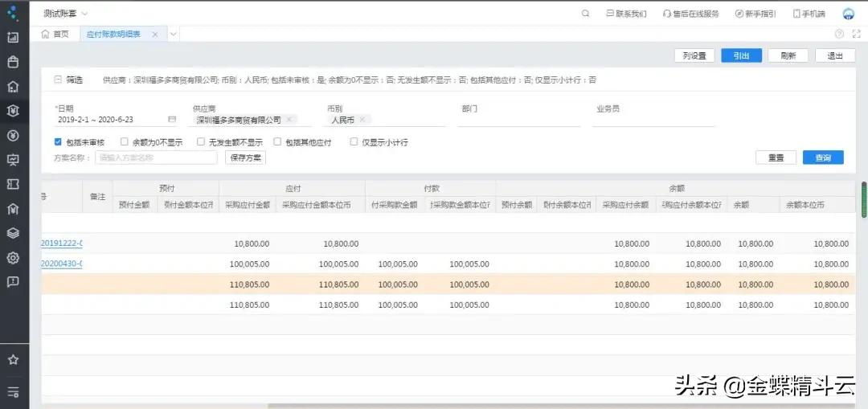Open document link starting with 20191222

pos(62,243)
